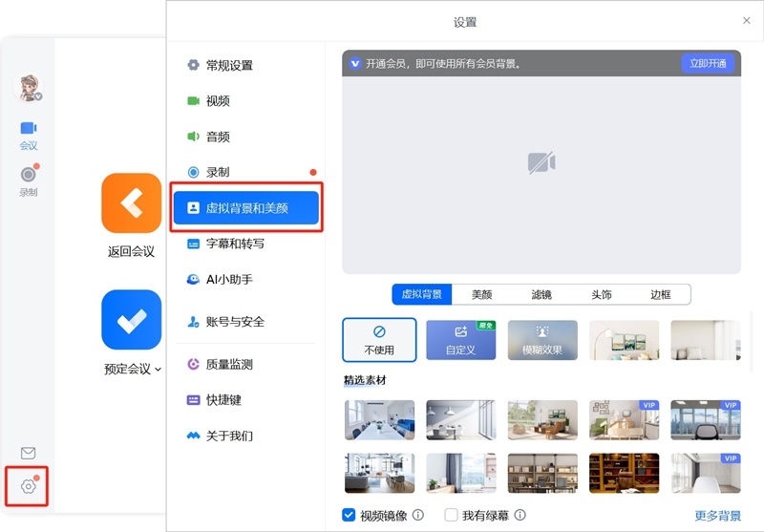Click the AI小助手 robot icon
The width and height of the screenshot is (764, 532).
point(194,279)
